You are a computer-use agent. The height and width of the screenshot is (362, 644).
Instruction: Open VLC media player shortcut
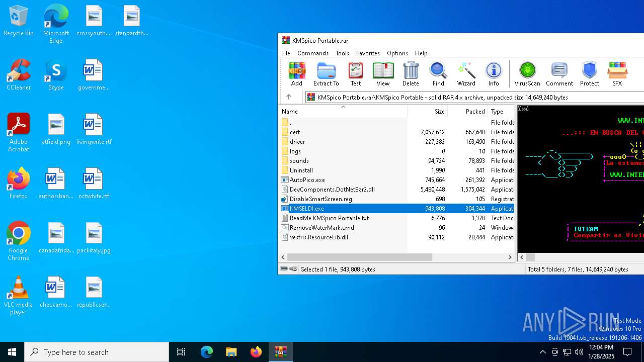pos(19,296)
